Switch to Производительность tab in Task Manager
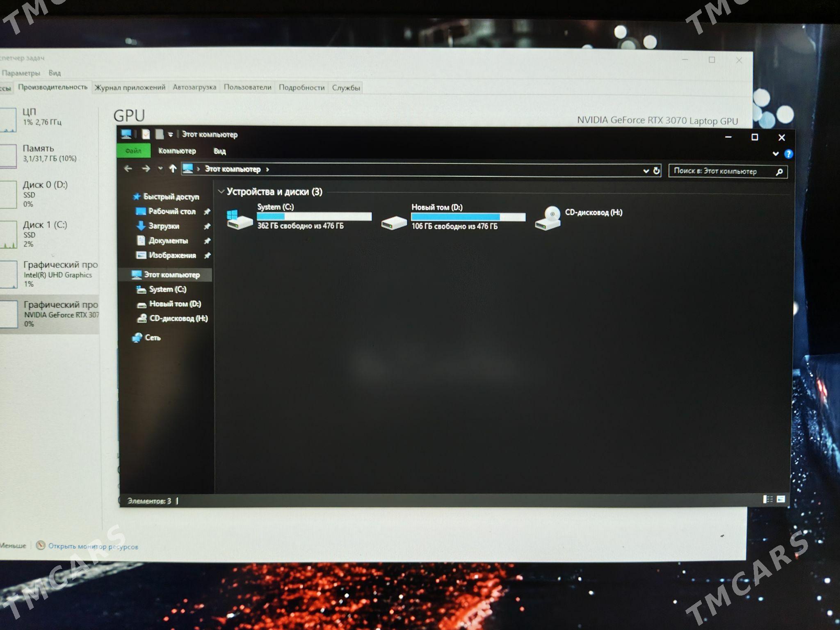840x630 pixels. [x=53, y=87]
